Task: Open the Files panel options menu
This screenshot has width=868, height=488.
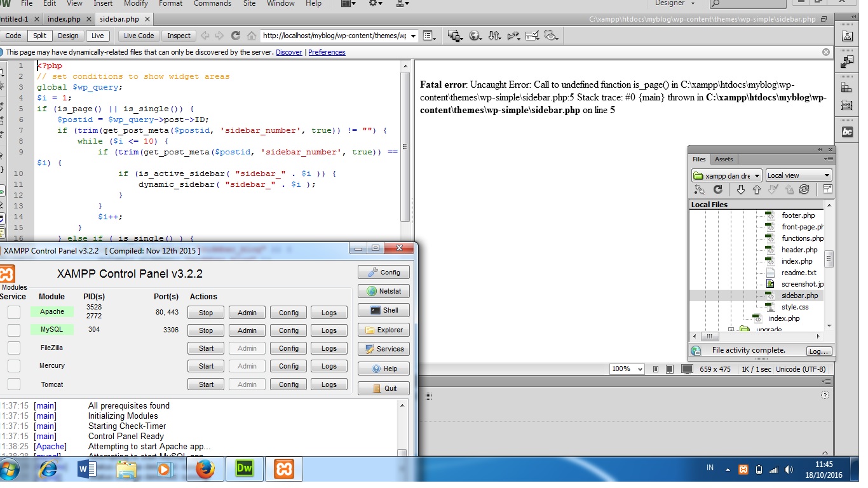Action: point(829,159)
